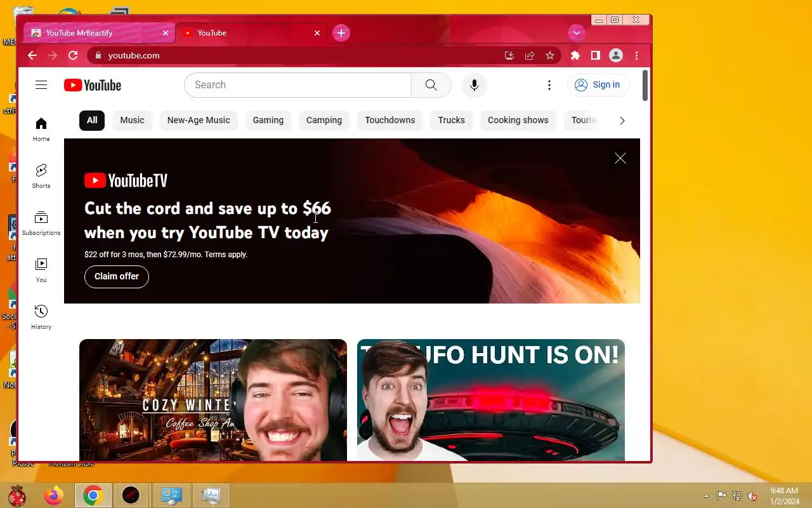Screen dimensions: 812x508
Task: Click the network tray icon
Action: (x=737, y=496)
